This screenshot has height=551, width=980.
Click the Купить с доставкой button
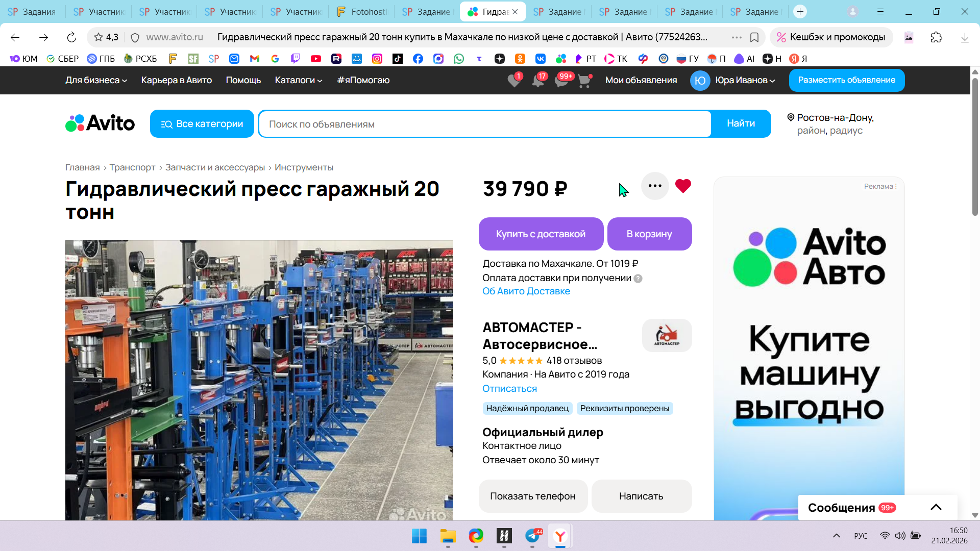(541, 234)
